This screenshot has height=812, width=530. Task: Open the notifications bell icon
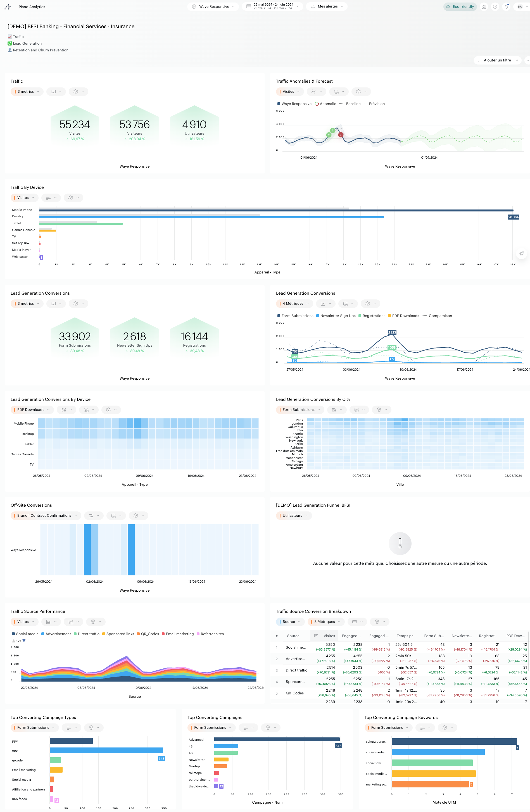(x=506, y=6)
